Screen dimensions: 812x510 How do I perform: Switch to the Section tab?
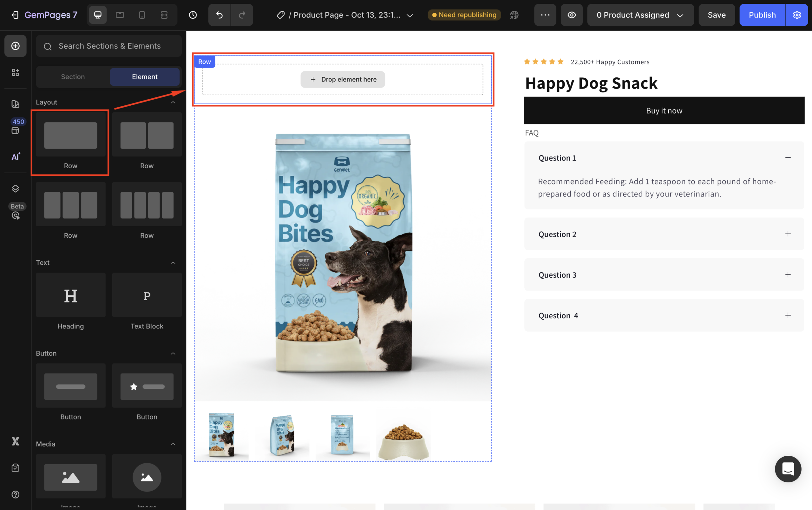pos(73,76)
